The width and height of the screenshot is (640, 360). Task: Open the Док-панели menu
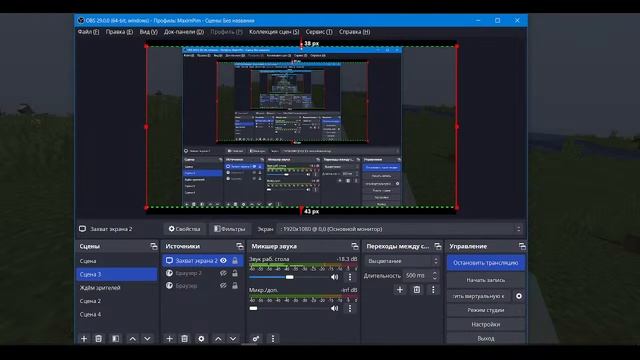(184, 32)
